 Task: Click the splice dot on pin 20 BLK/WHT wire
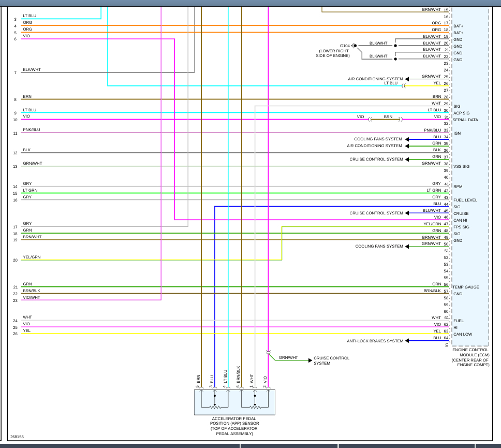pos(395,46)
